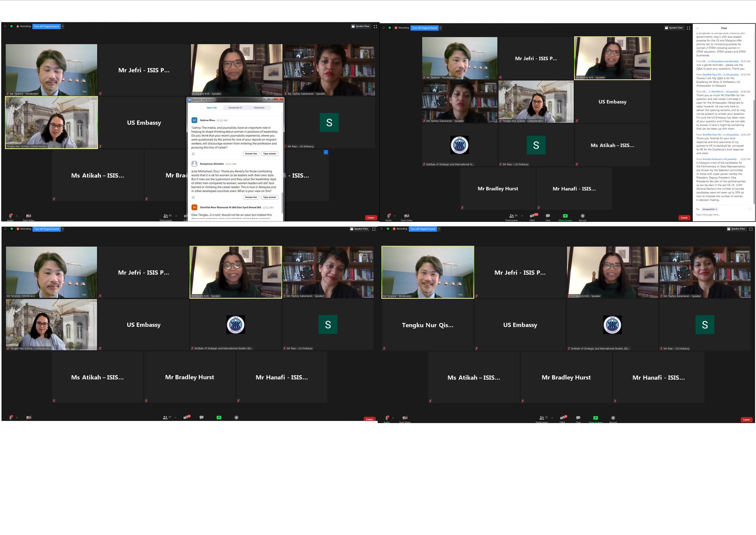Click thumbs-up under Anonymous Attendee's question
Viewport: 756px width, 535px height.
click(193, 197)
